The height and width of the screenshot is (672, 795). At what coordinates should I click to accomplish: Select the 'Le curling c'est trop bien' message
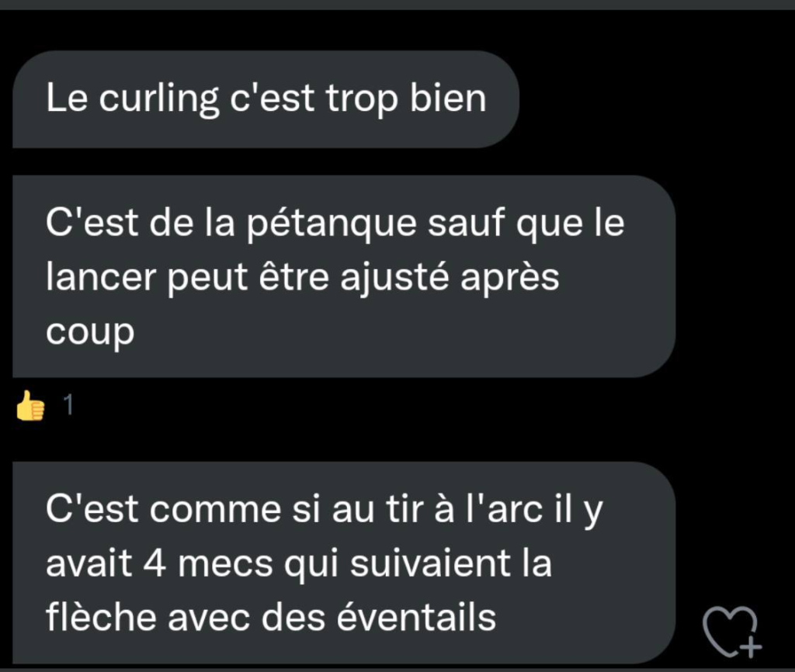click(266, 99)
